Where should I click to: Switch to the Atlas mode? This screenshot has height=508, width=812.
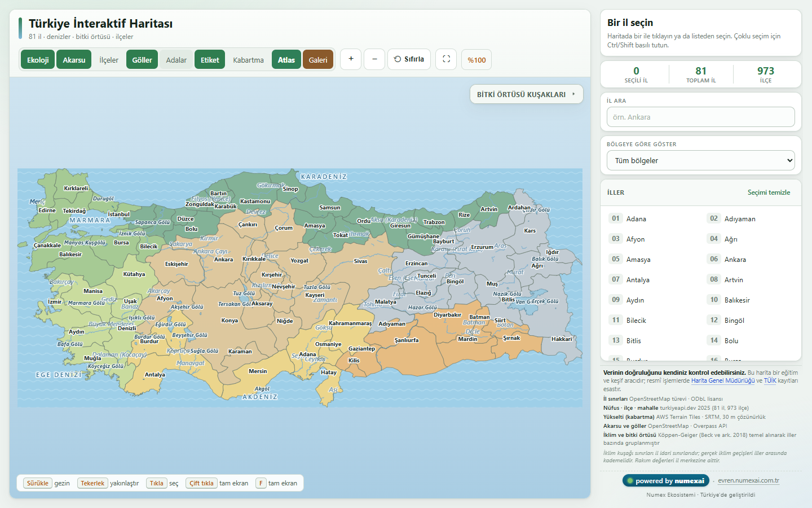286,60
